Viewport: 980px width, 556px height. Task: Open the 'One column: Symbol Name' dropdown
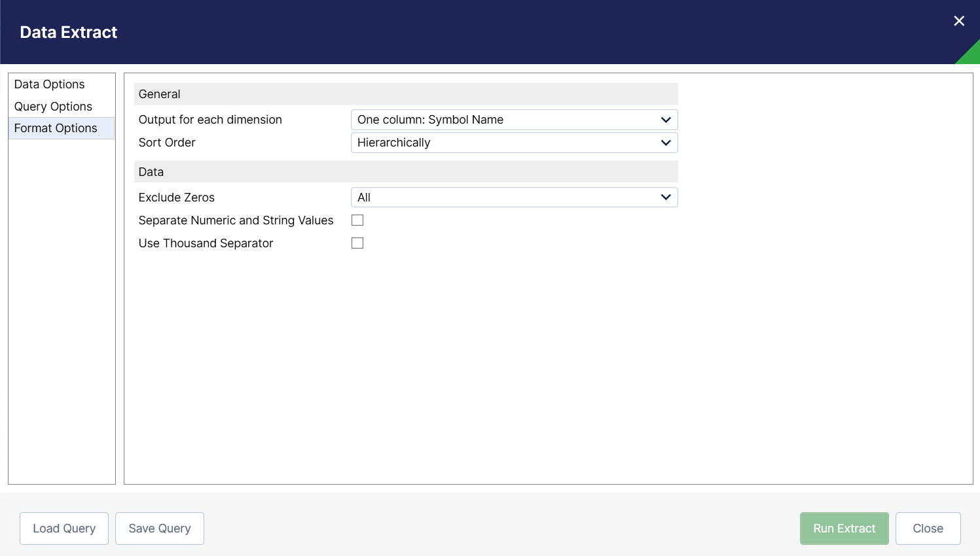[x=504, y=120]
